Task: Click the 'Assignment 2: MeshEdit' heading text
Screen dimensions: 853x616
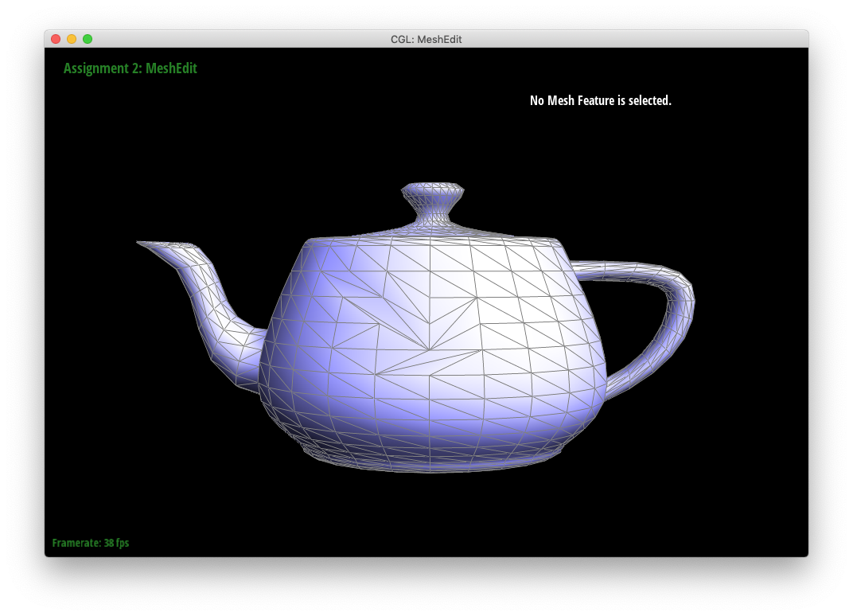Action: coord(130,68)
